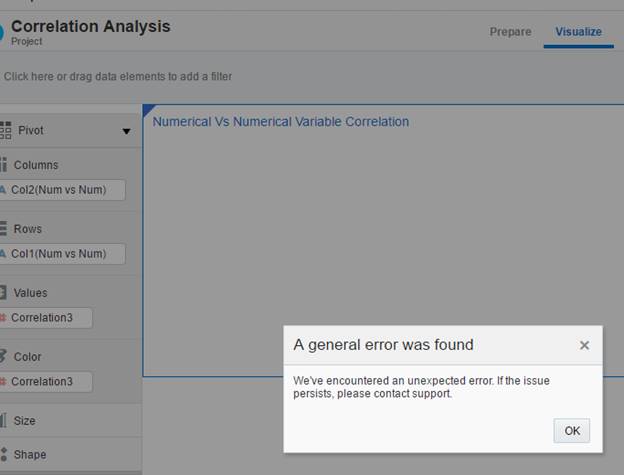
Task: Click the Shape section icon
Action: pyautogui.click(x=4, y=454)
